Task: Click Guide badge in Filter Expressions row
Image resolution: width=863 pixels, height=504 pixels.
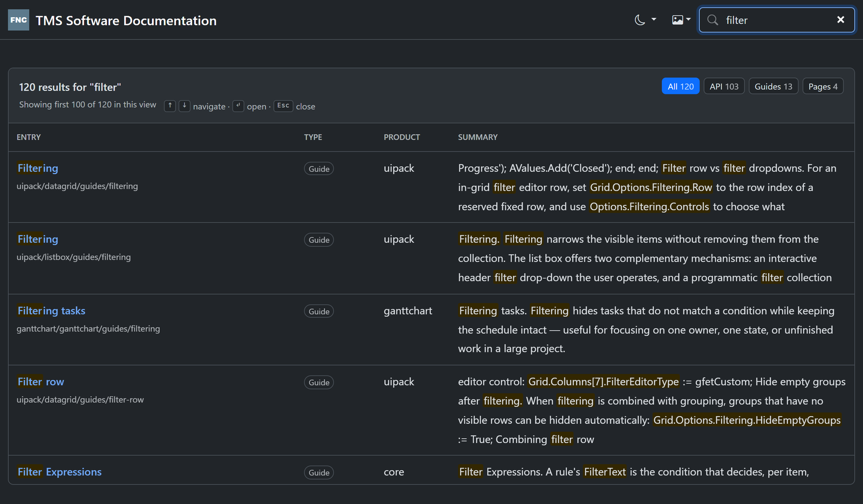Action: (x=319, y=473)
